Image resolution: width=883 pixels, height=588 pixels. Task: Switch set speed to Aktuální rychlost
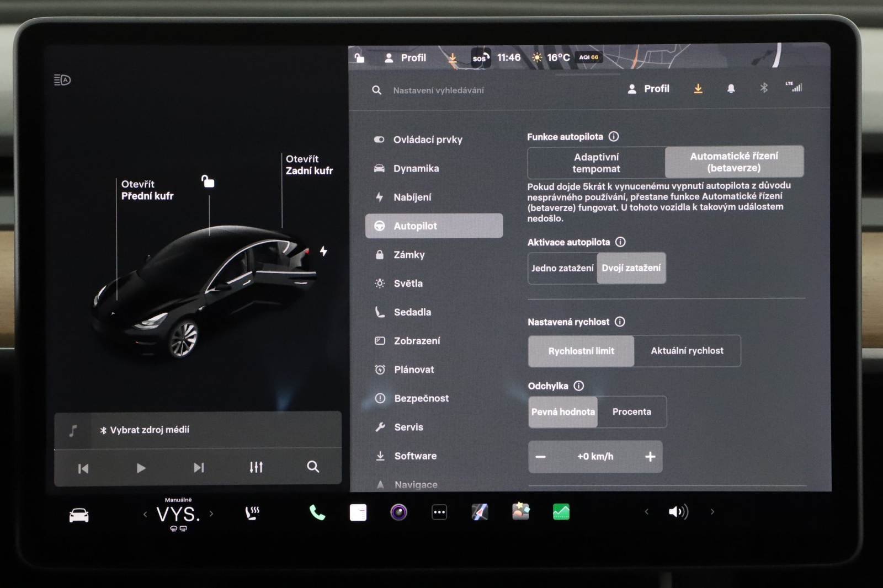tap(687, 351)
